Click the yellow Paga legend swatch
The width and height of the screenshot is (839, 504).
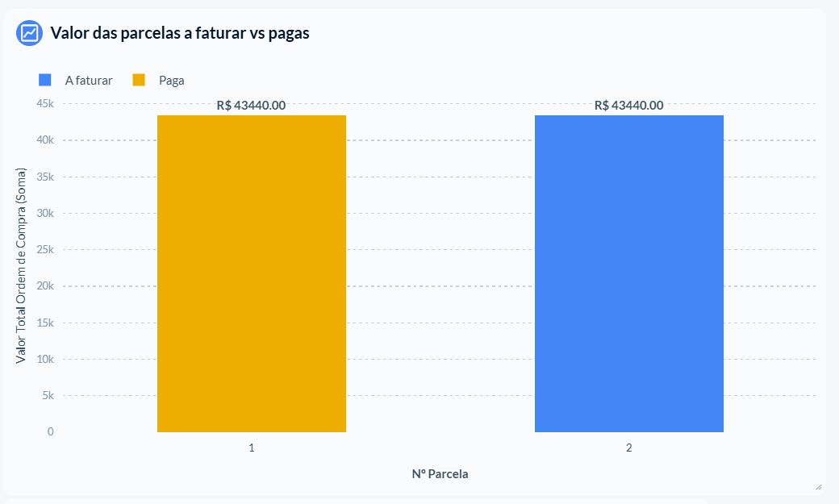pyautogui.click(x=139, y=81)
